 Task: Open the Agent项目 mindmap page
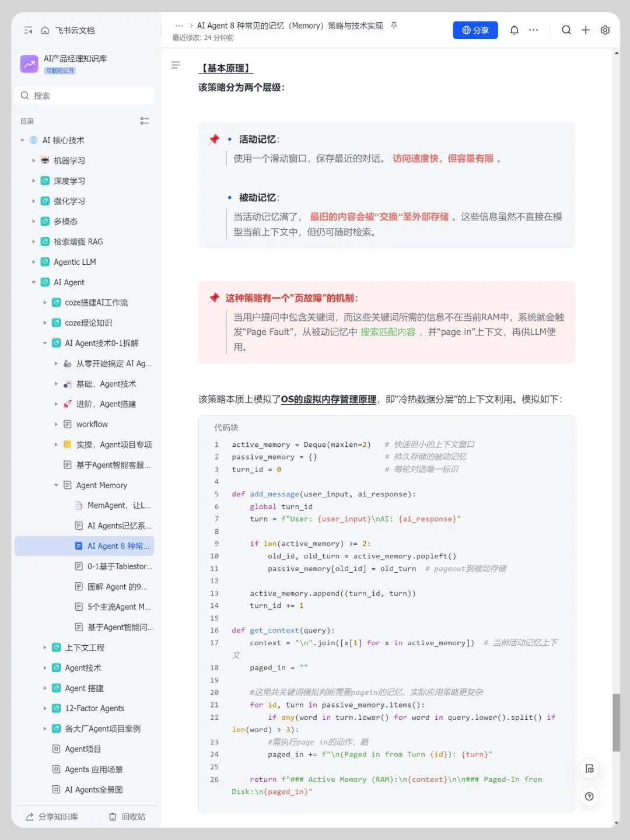82,750
